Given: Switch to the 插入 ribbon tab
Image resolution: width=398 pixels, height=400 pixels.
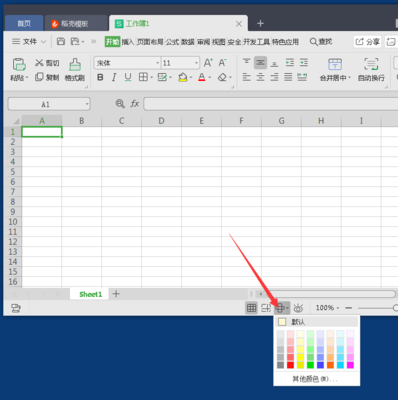Looking at the screenshot, I should click(x=127, y=42).
